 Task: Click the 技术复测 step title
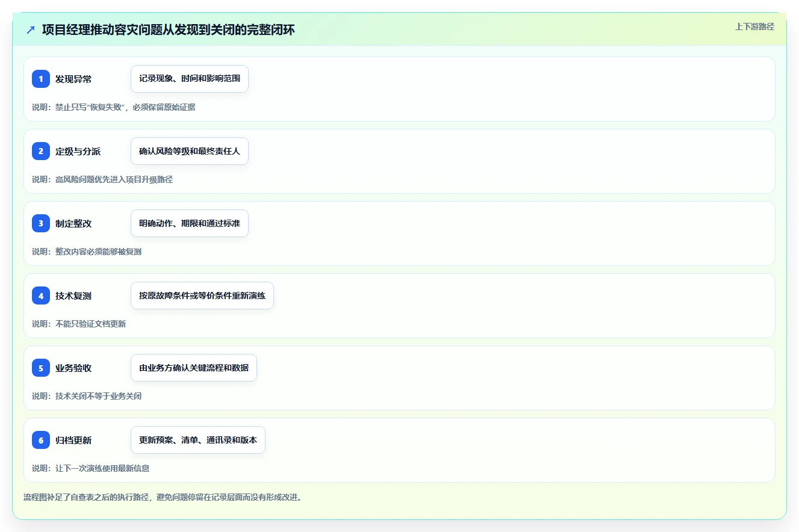tap(73, 295)
